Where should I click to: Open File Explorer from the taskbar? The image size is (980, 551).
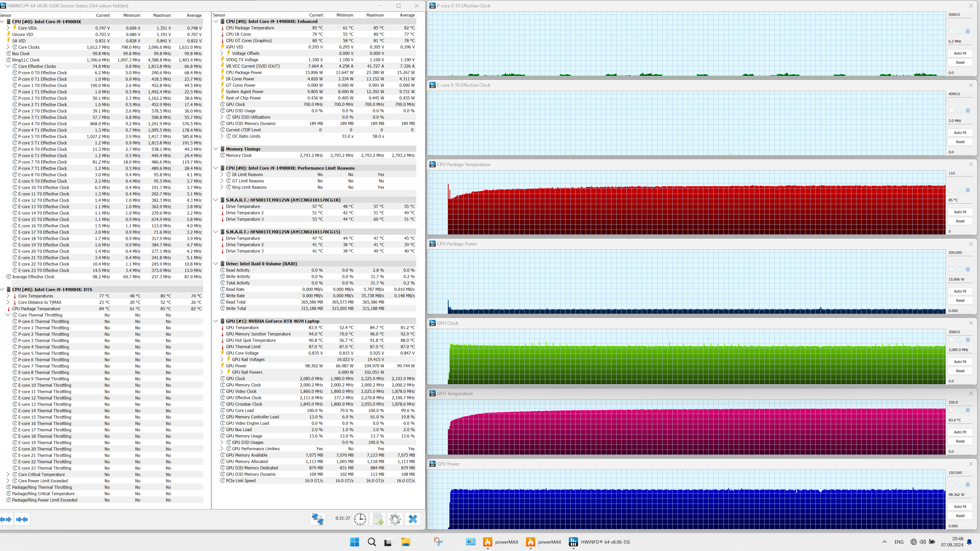coord(406,542)
